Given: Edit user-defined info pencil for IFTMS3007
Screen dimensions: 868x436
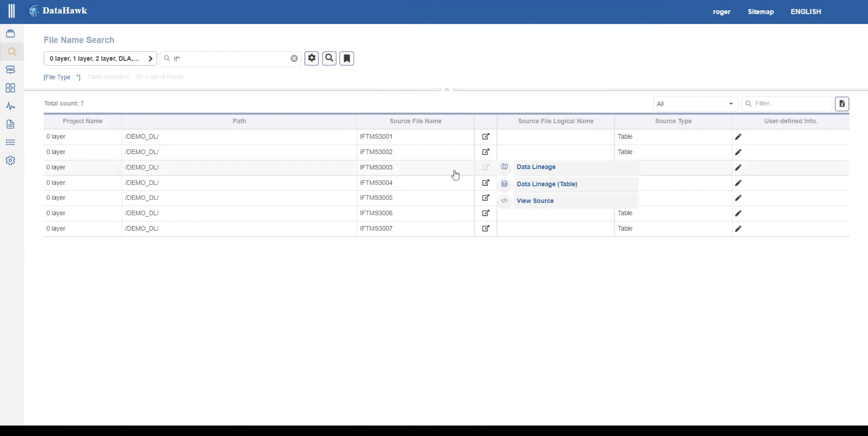Looking at the screenshot, I should point(738,229).
